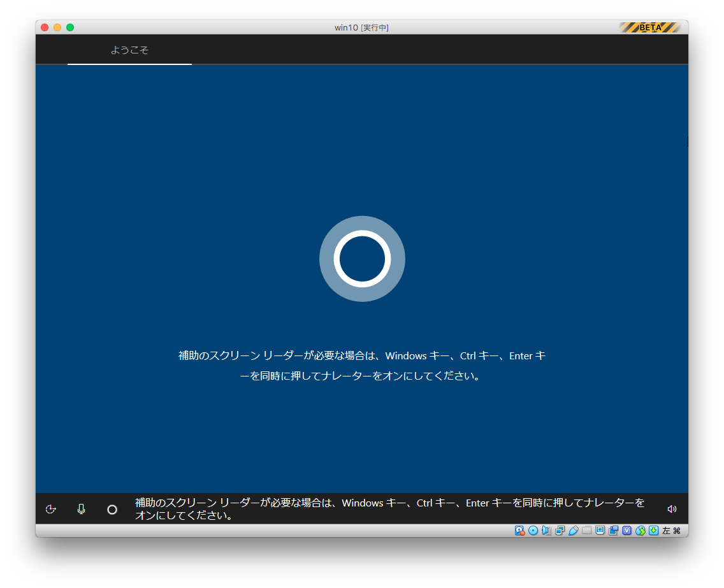Open VirtualBox USB devices icon
The height and width of the screenshot is (588, 724).
point(573,531)
